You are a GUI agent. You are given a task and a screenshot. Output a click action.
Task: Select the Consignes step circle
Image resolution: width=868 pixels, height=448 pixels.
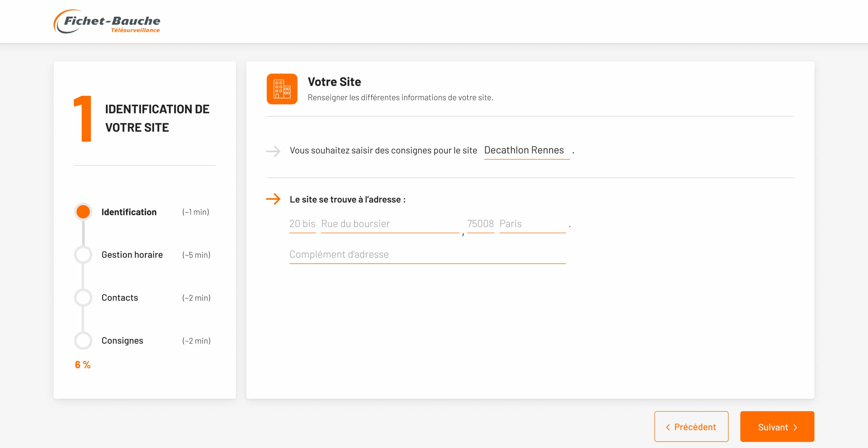click(x=83, y=341)
